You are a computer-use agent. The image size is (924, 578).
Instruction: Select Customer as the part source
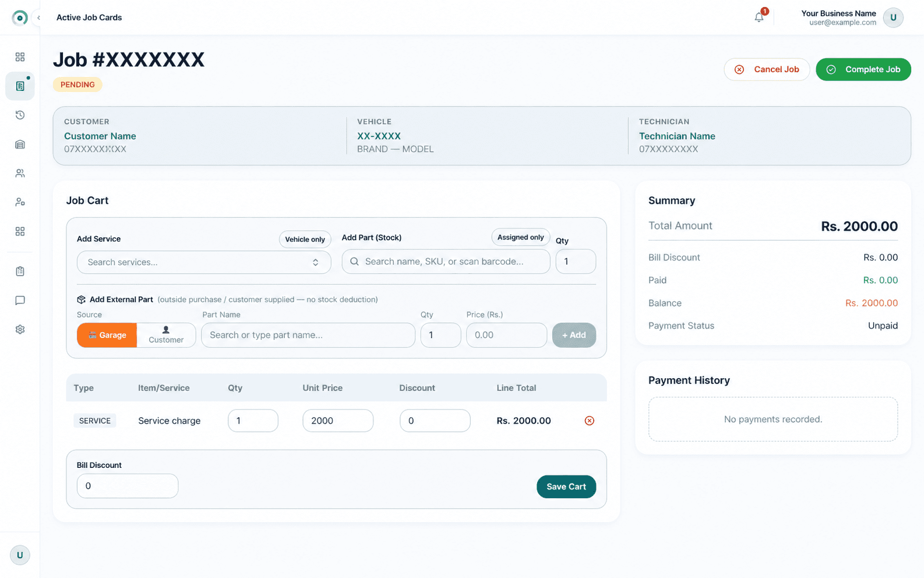(166, 335)
